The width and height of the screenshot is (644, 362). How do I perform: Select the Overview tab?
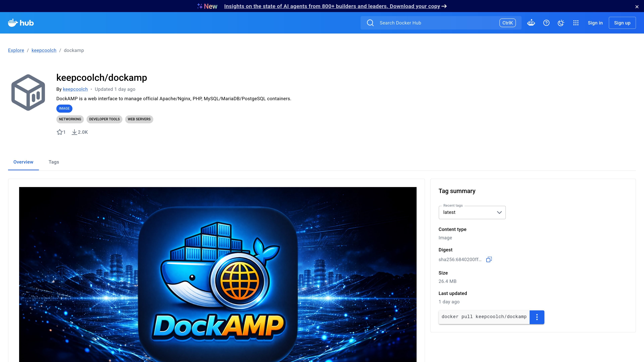[x=23, y=162]
